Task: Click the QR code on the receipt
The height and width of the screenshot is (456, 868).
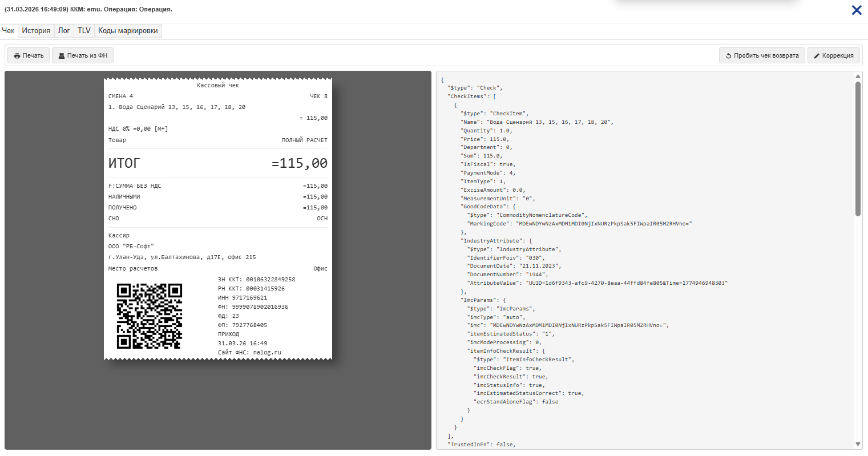Action: [149, 316]
